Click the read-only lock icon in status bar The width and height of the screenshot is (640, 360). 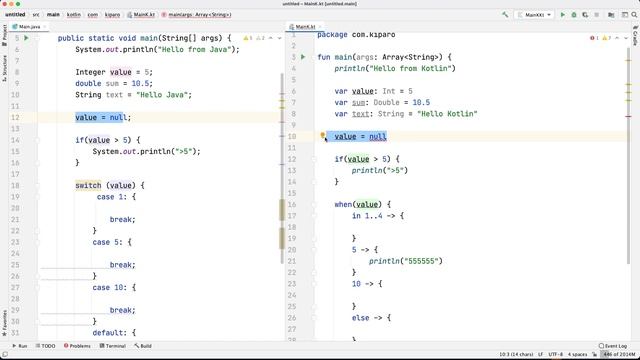click(x=595, y=354)
